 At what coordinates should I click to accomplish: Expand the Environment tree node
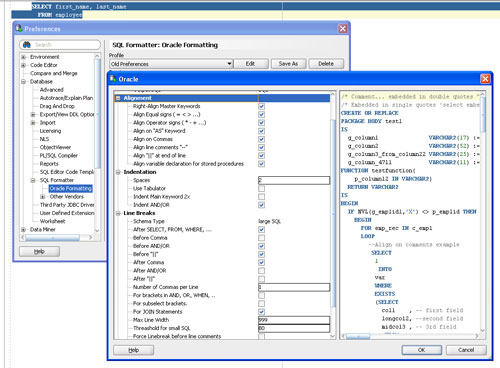click(x=23, y=57)
